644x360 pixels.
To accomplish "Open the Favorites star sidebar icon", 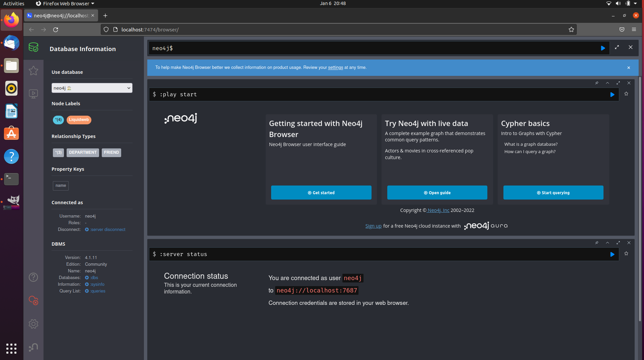I will (x=33, y=71).
